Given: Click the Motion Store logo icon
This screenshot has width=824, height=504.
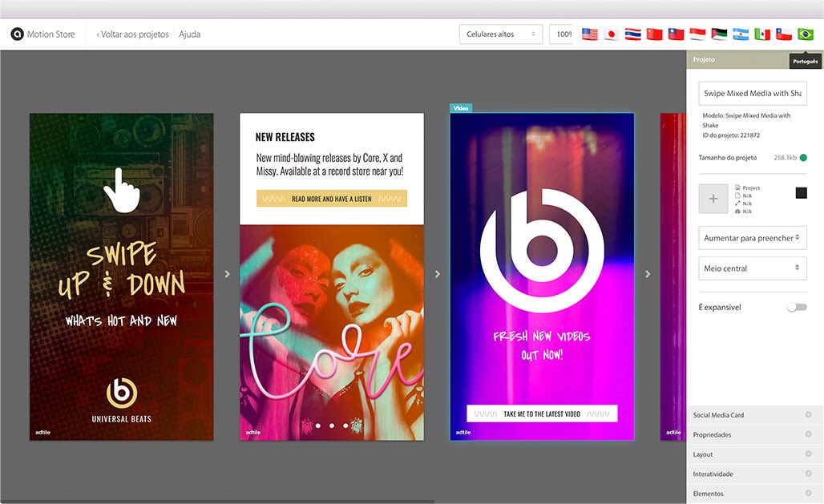Looking at the screenshot, I should tap(18, 34).
